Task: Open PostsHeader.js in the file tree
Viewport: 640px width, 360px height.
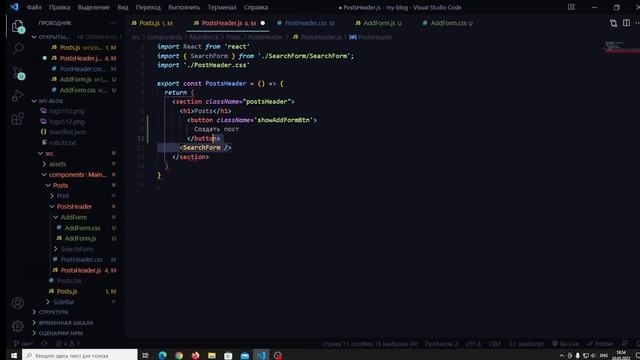Action: coord(81,270)
